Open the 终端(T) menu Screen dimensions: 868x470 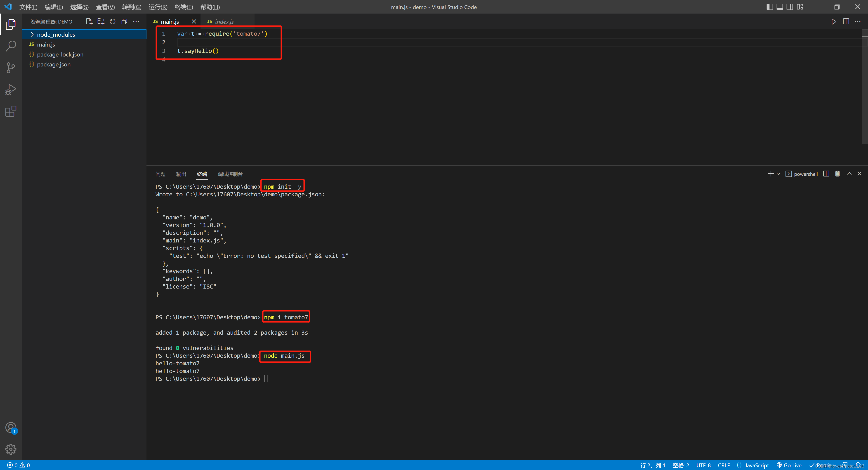(184, 7)
